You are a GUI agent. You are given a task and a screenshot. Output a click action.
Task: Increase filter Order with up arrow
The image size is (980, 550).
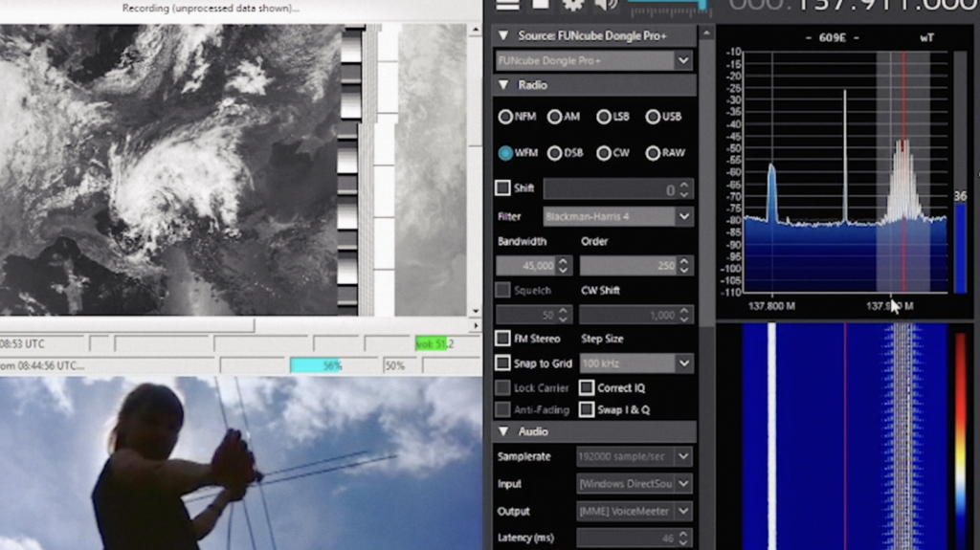(684, 261)
